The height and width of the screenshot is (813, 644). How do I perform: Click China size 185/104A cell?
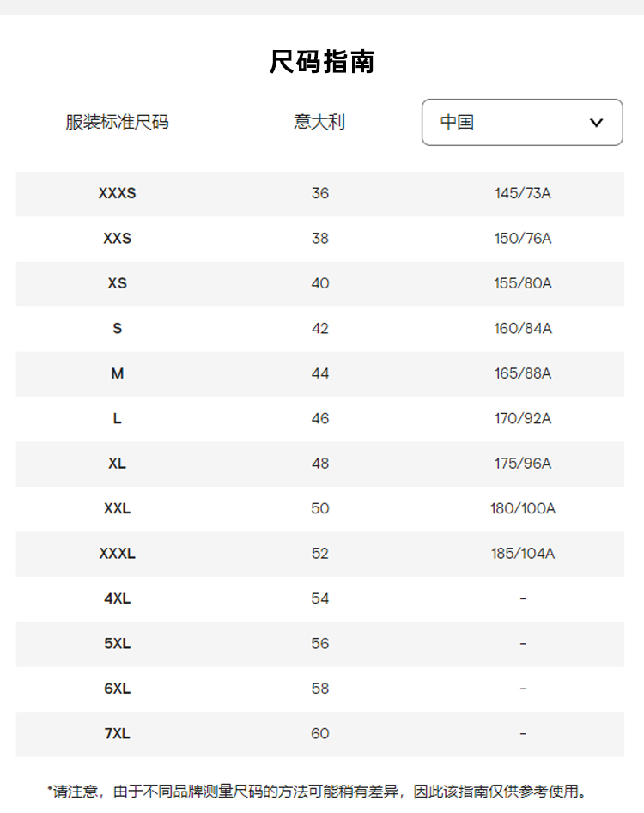coord(523,554)
